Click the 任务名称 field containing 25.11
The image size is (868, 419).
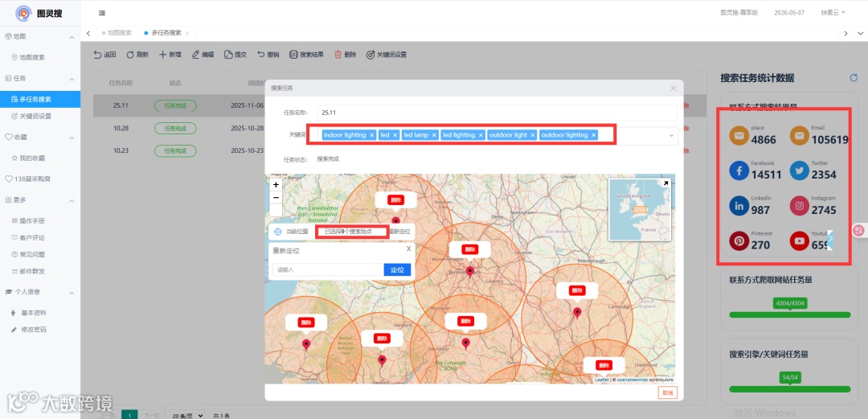497,113
